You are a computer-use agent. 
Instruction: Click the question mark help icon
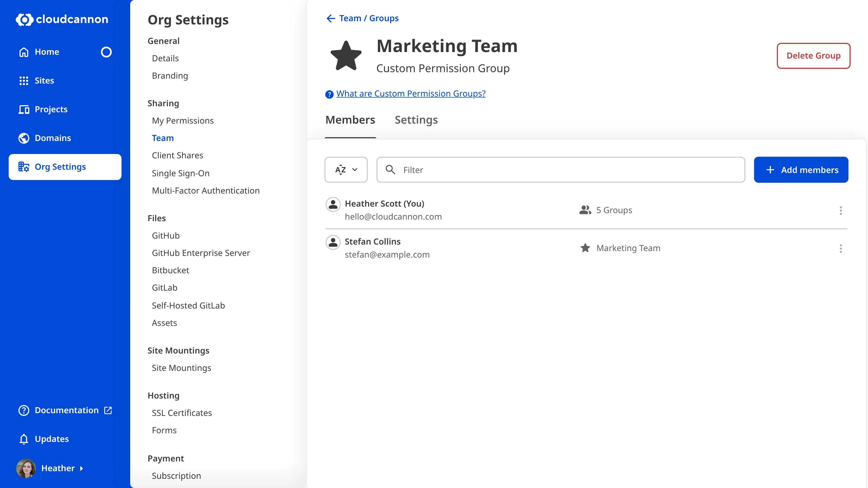[329, 94]
